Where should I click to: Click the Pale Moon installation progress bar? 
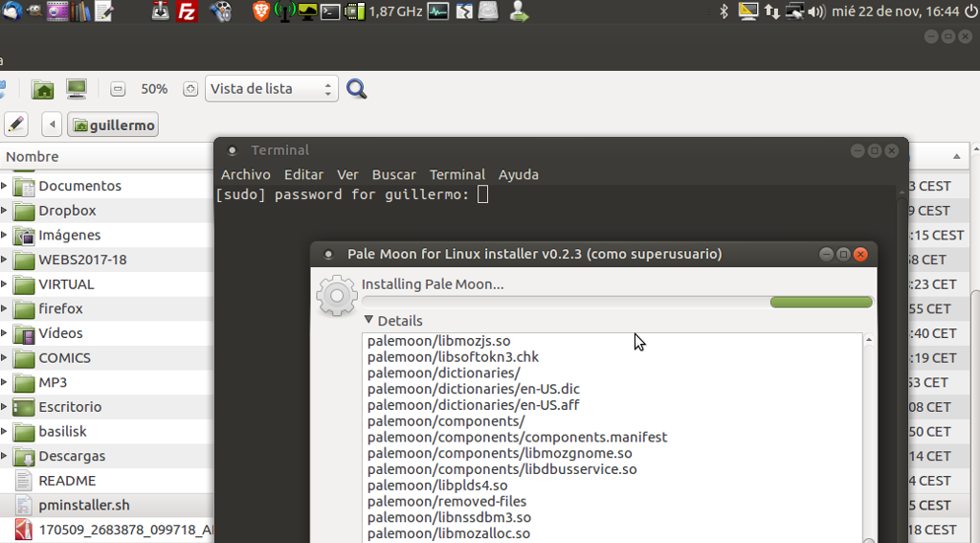pyautogui.click(x=617, y=303)
